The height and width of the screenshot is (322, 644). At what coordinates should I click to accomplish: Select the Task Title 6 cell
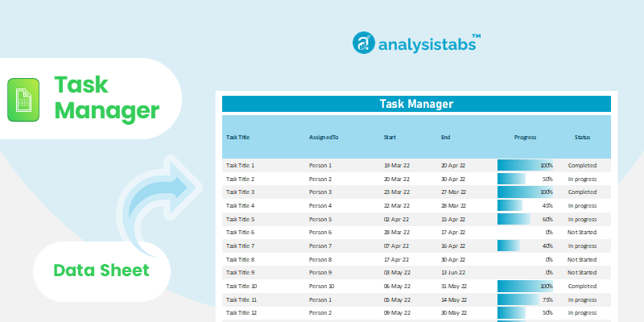pyautogui.click(x=240, y=232)
